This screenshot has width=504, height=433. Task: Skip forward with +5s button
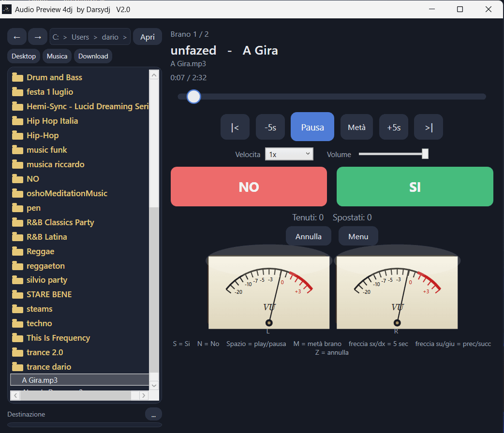coord(394,127)
